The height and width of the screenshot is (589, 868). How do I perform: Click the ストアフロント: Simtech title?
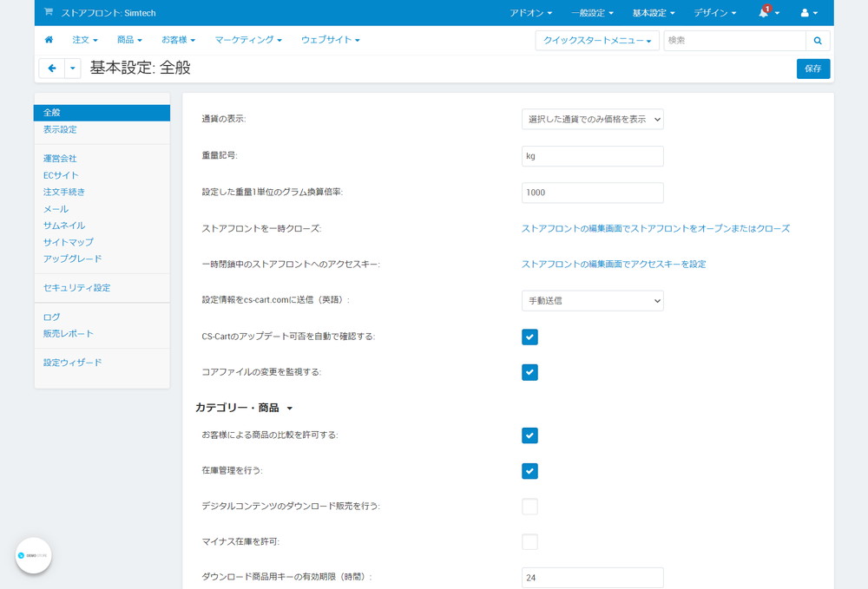click(108, 13)
